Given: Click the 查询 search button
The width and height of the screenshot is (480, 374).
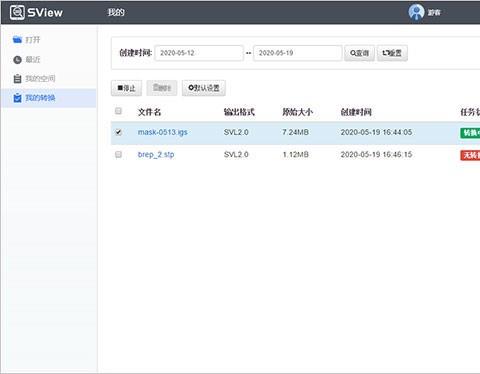Looking at the screenshot, I should 359,53.
